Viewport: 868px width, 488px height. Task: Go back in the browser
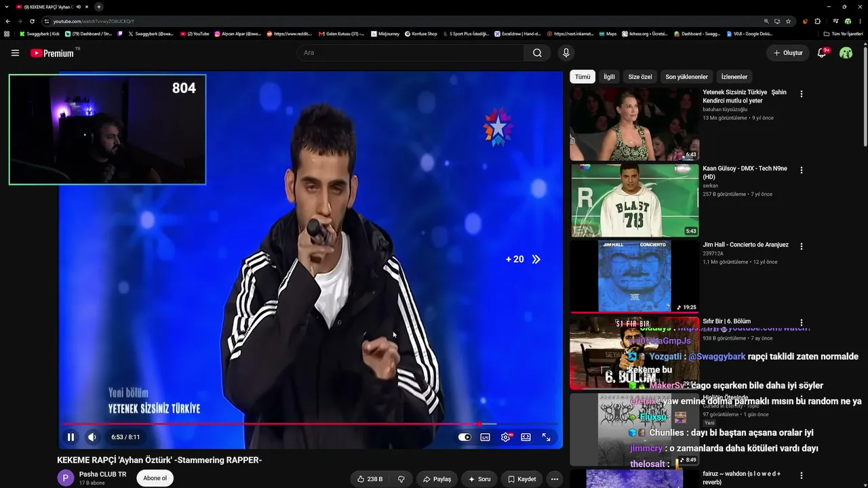click(x=7, y=21)
